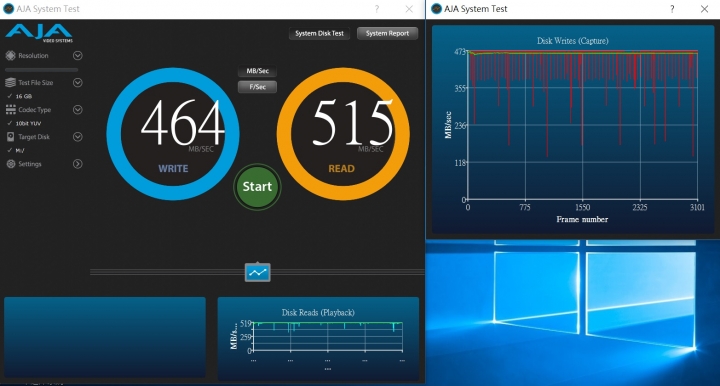This screenshot has height=386, width=720.
Task: Click the WRITE label
Action: click(x=173, y=169)
